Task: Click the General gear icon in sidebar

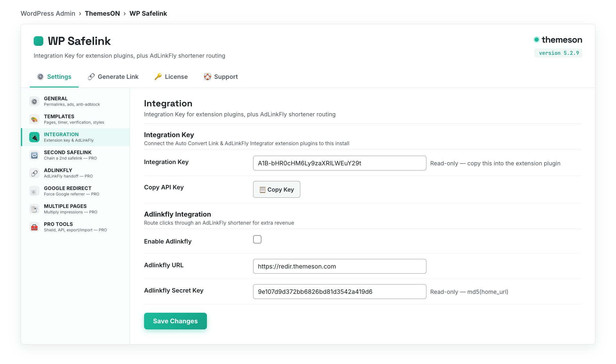Action: 34,101
